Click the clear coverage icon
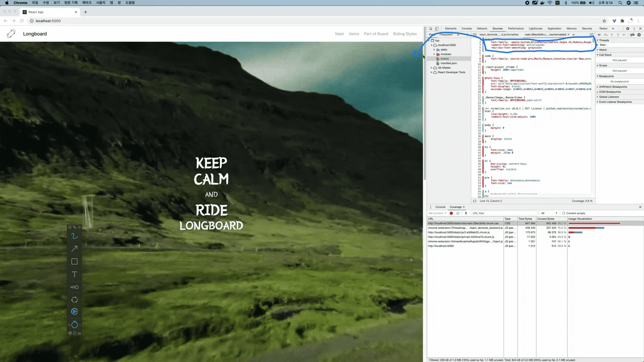Screen dimensions: 644x362 pos(458,213)
